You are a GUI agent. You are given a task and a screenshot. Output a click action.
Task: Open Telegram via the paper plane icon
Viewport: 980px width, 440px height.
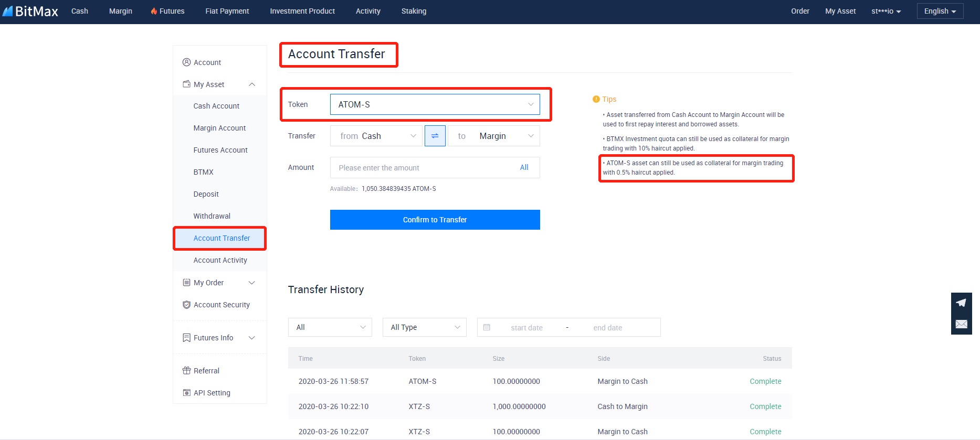point(961,303)
